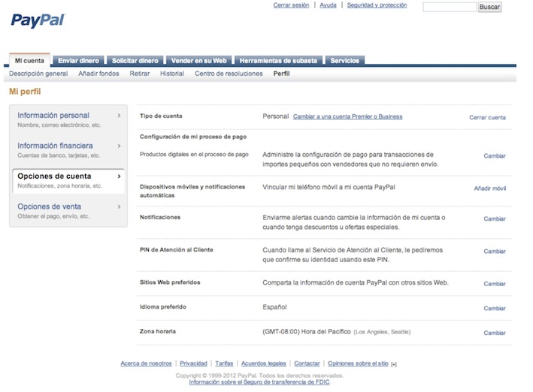Click the Cerrar sesión link
Image resolution: width=533 pixels, height=392 pixels.
(x=291, y=5)
